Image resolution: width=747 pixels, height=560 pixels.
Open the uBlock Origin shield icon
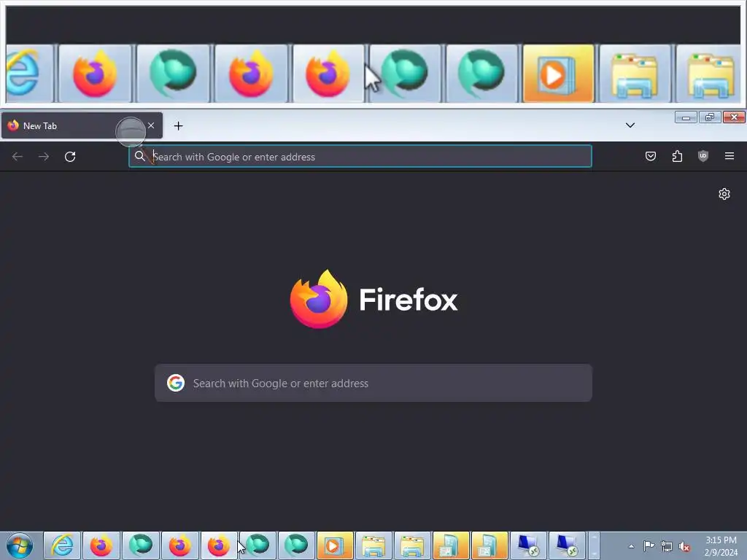pyautogui.click(x=703, y=156)
